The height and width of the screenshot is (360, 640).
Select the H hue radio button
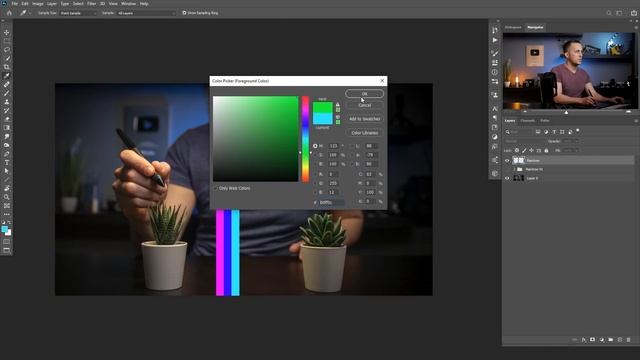315,146
